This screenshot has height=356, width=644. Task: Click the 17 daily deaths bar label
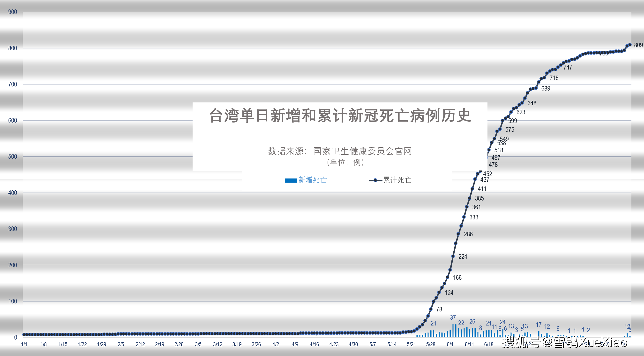pos(539,325)
